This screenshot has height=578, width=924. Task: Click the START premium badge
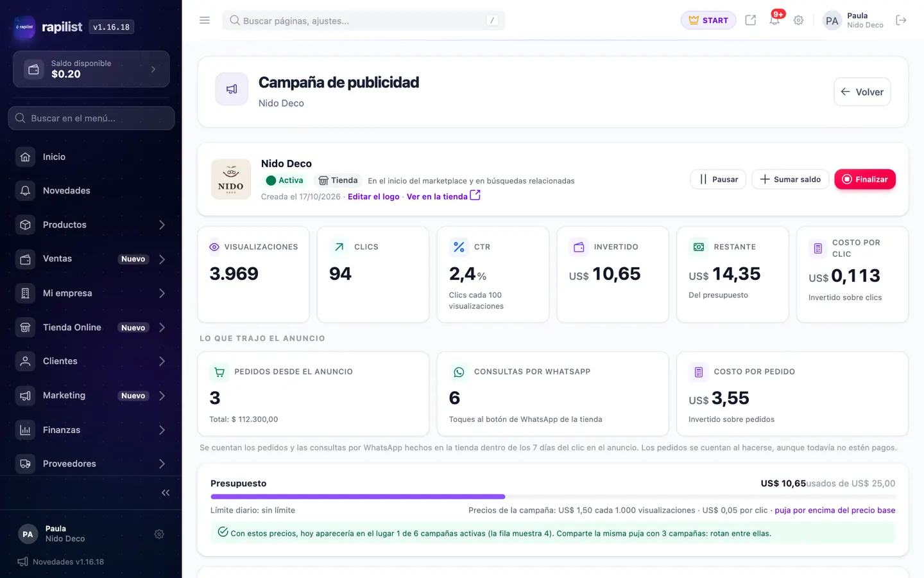click(708, 21)
